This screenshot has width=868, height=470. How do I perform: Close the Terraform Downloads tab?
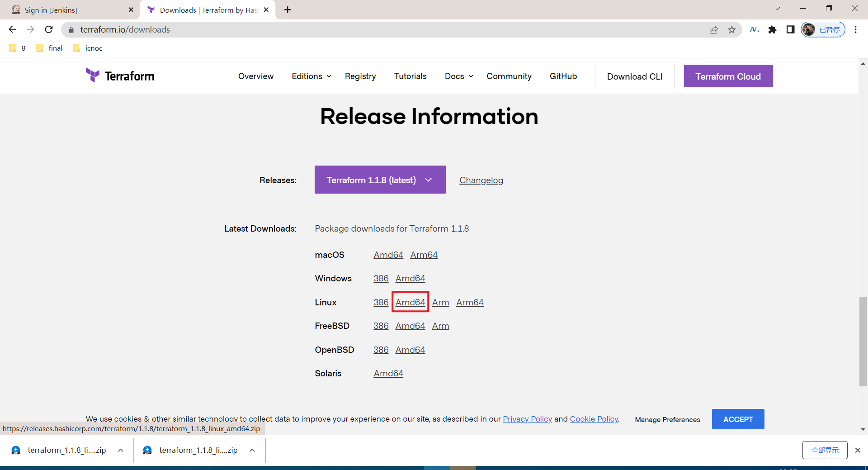(x=266, y=9)
